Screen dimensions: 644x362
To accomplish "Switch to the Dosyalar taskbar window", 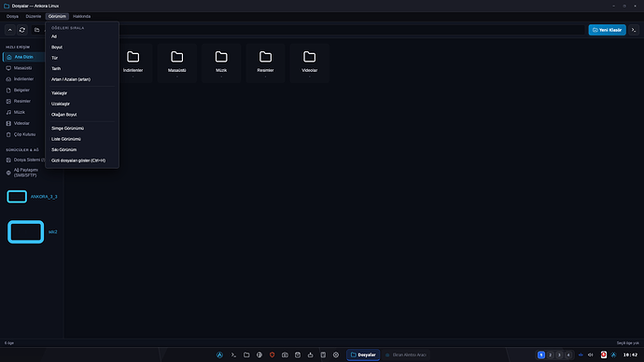I will click(x=363, y=355).
